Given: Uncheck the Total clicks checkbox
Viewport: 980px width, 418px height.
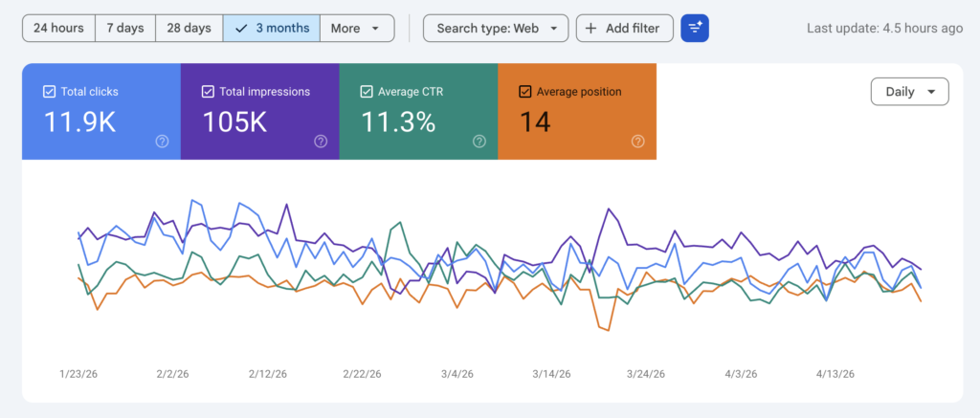Looking at the screenshot, I should [50, 92].
